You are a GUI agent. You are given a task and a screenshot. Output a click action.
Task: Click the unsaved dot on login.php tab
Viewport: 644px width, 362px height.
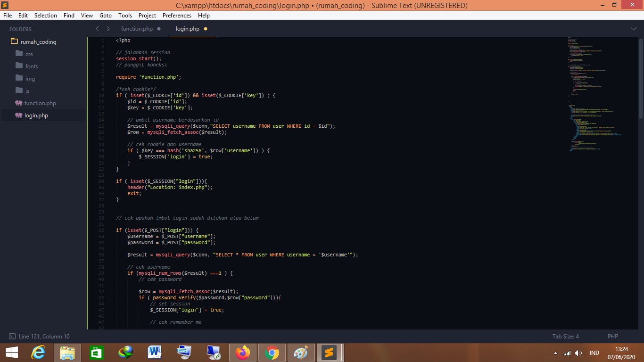(x=206, y=29)
